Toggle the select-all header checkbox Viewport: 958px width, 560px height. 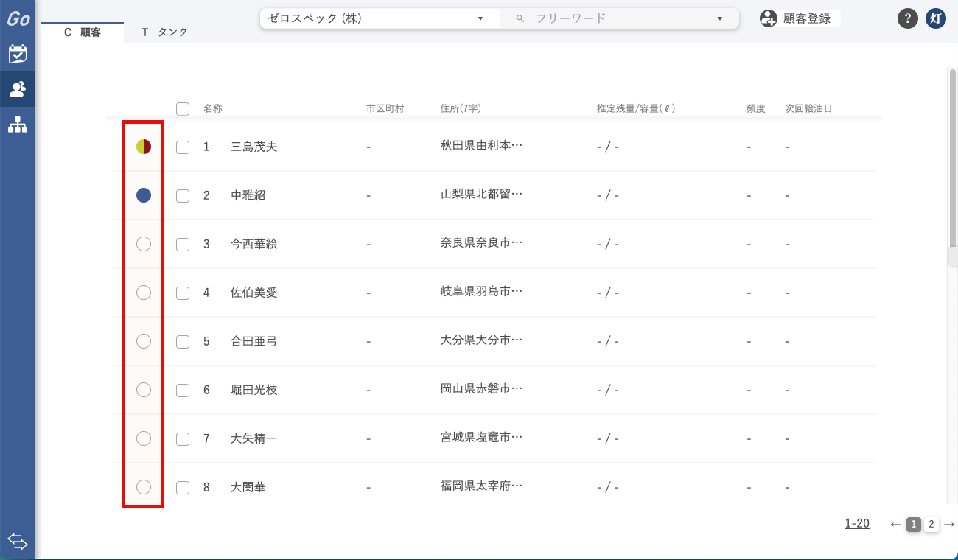(183, 109)
